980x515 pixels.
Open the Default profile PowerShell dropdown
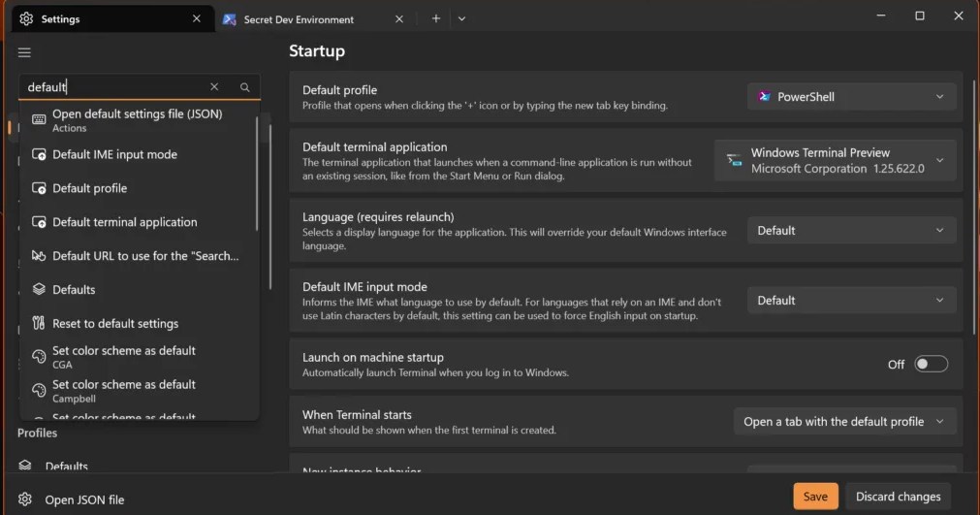pyautogui.click(x=851, y=97)
